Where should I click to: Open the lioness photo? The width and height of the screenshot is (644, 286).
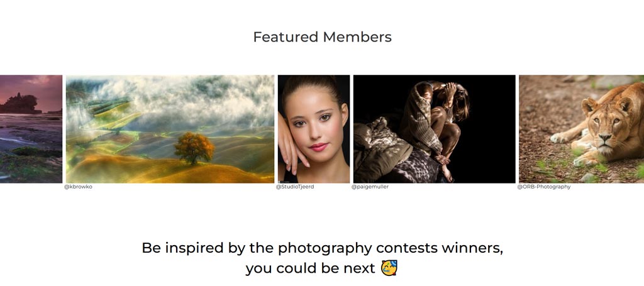tap(582, 129)
